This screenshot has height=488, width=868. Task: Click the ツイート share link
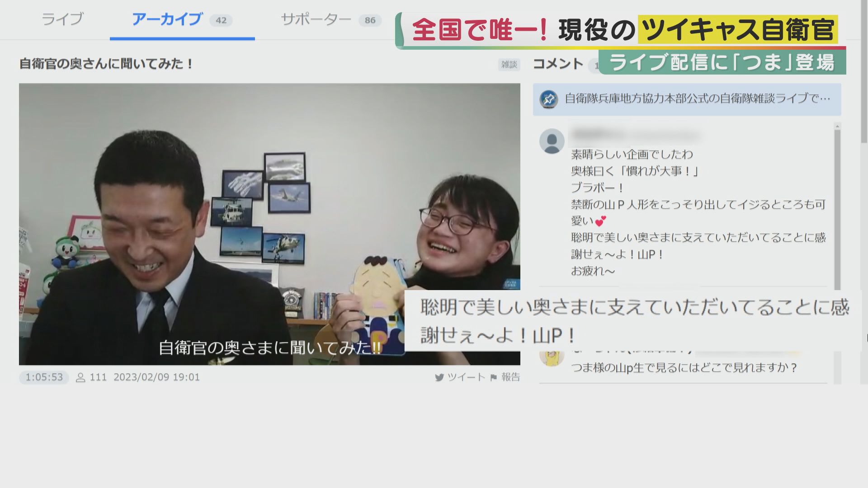tap(466, 377)
